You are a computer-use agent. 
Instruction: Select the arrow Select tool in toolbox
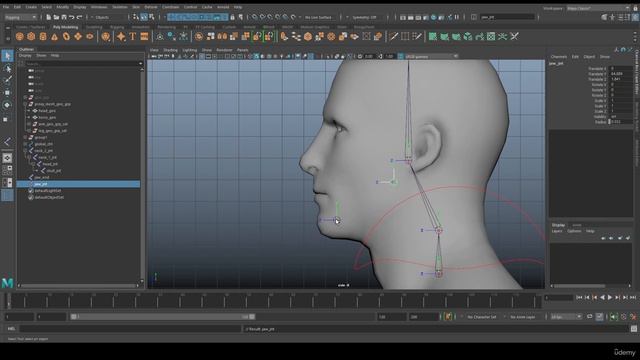click(7, 56)
